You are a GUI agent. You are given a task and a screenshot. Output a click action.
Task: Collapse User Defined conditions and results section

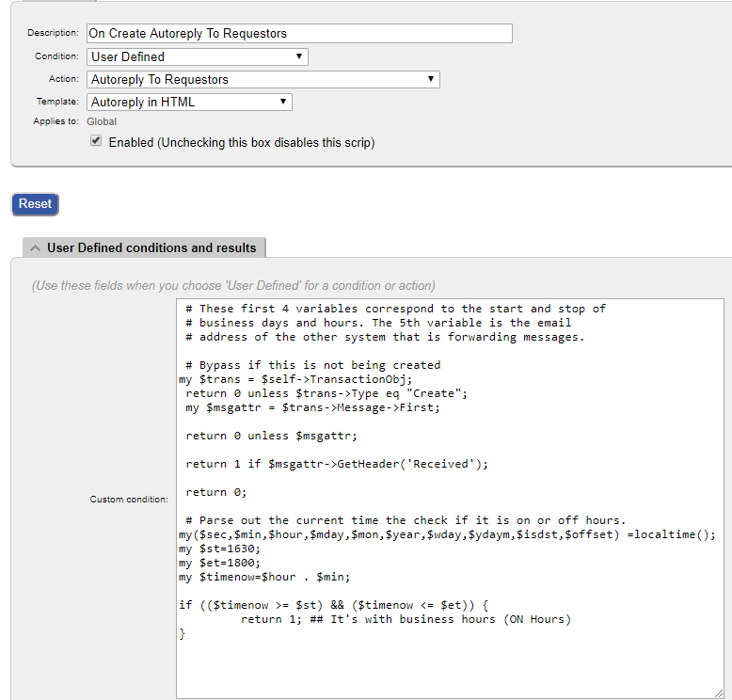point(144,247)
